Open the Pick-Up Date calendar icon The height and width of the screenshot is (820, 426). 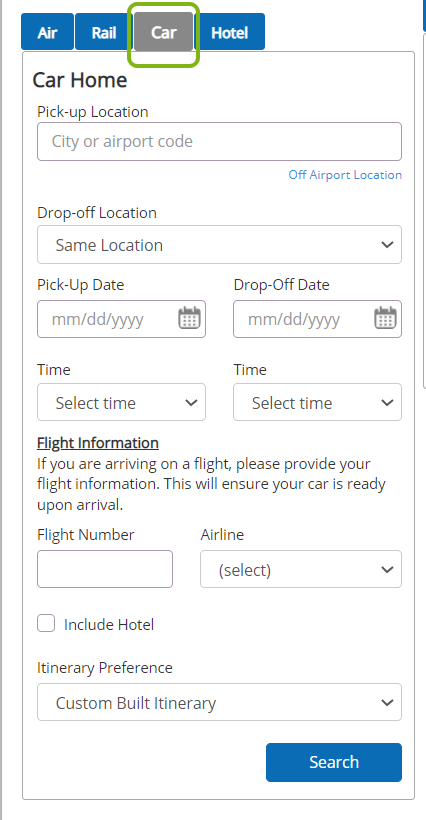pos(189,318)
